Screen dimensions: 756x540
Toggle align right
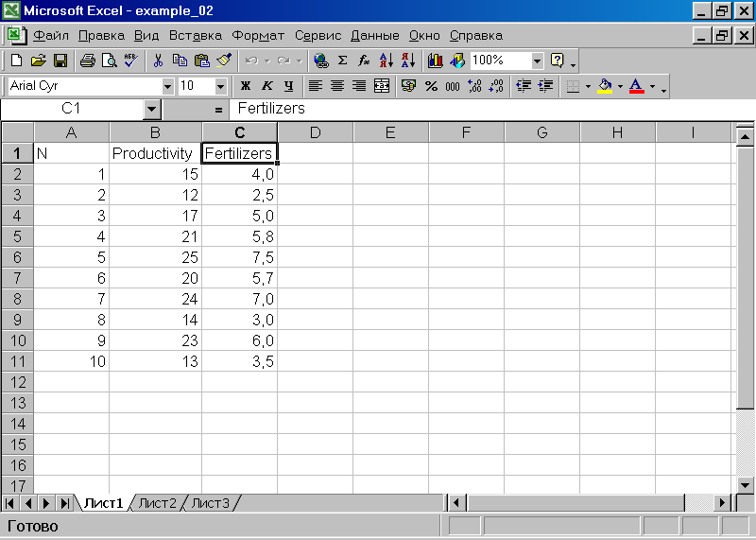pyautogui.click(x=359, y=86)
